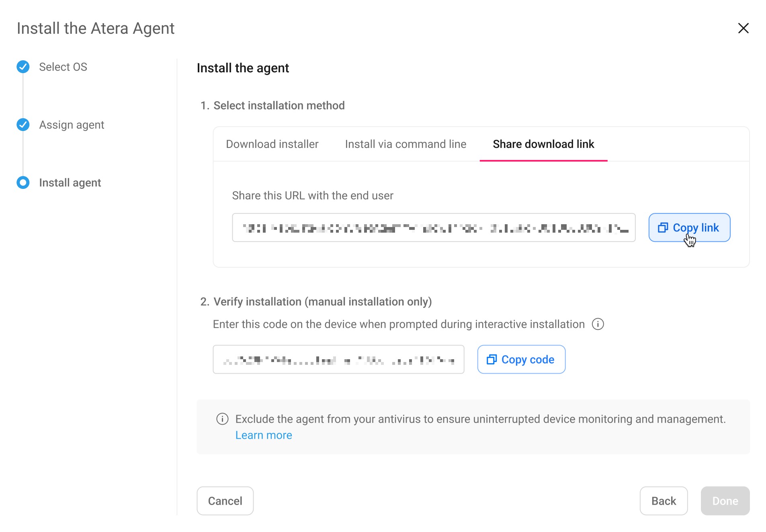Close the Install Atera Agent dialog
This screenshot has width=766, height=532.
click(x=743, y=28)
